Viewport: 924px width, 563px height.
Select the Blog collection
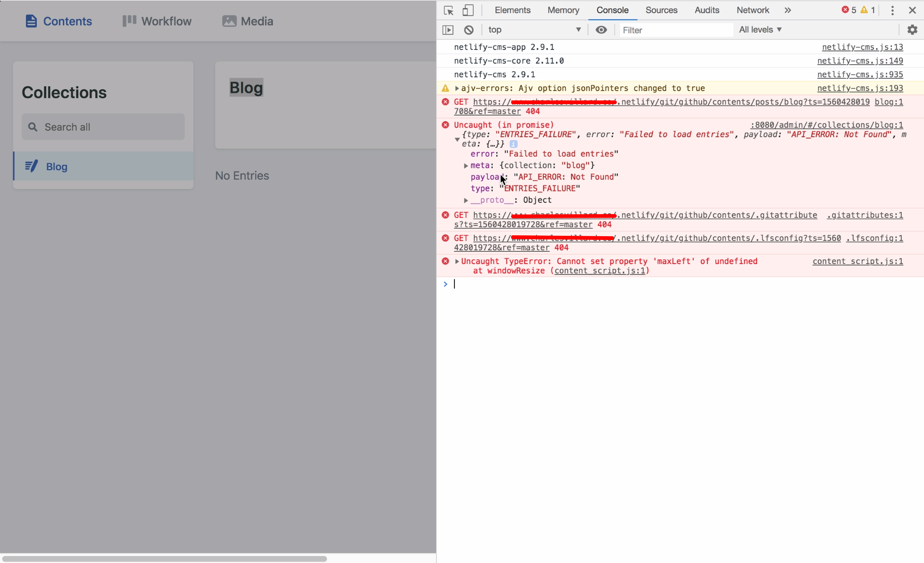click(x=103, y=166)
